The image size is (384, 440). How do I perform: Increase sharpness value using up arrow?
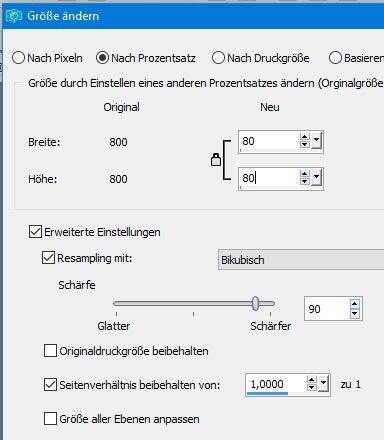(355, 304)
